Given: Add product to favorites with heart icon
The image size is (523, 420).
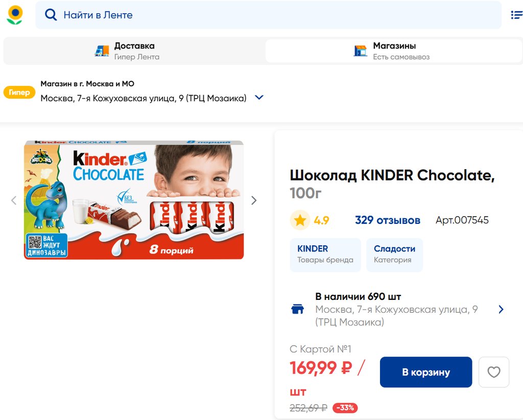Looking at the screenshot, I should (x=494, y=372).
